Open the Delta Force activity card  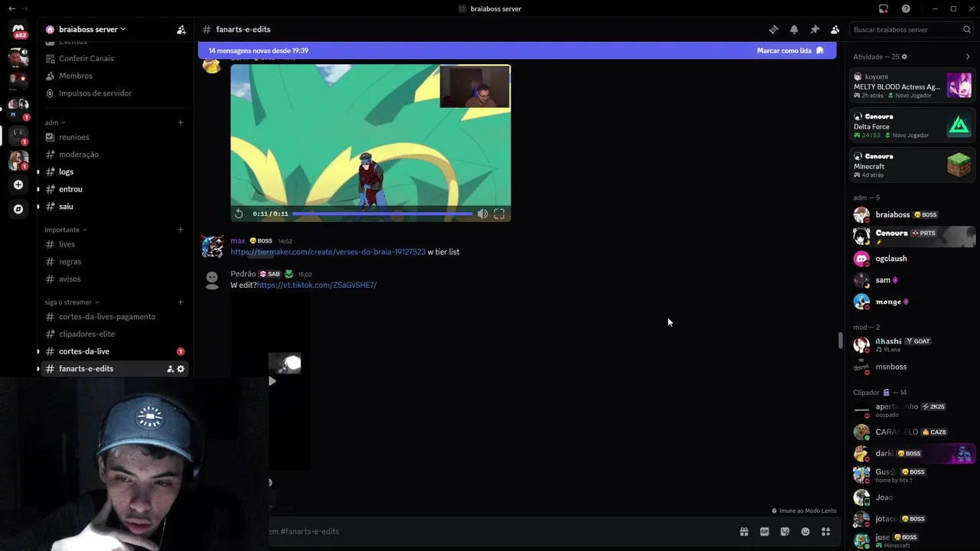(x=913, y=126)
